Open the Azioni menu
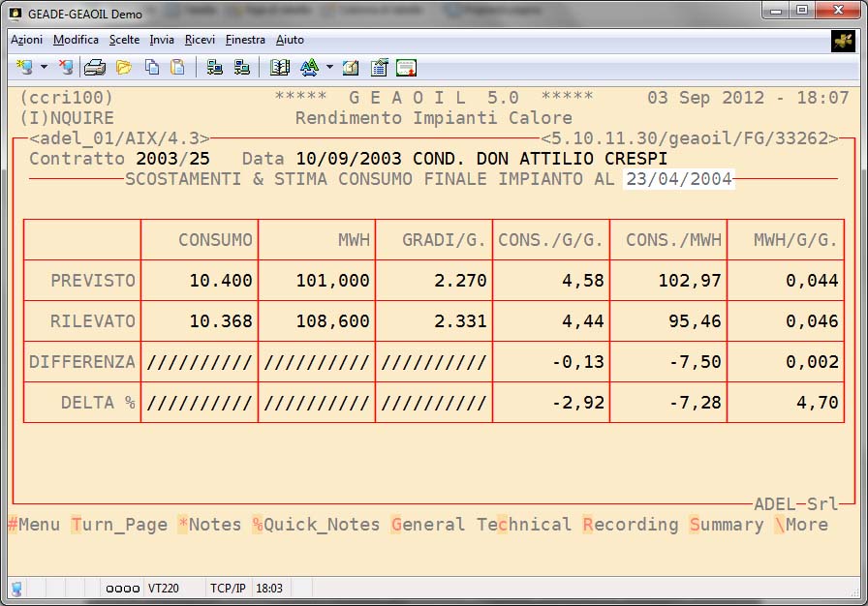This screenshot has width=868, height=606. pos(26,40)
